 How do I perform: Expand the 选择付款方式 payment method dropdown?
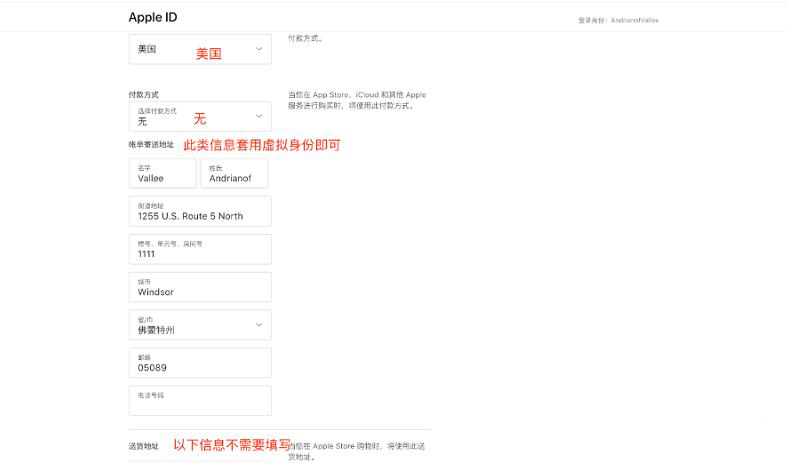click(200, 116)
